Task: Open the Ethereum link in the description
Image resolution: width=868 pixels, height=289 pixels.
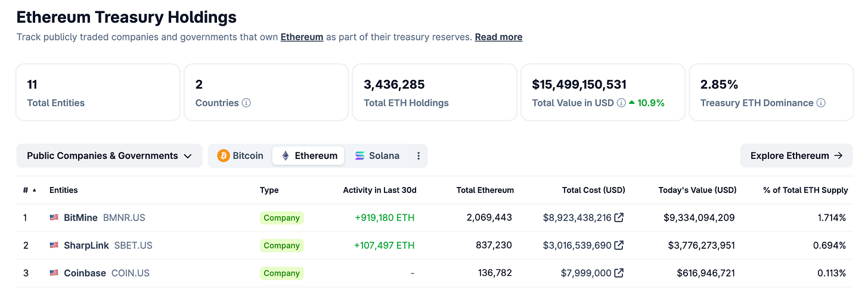Action: point(302,37)
